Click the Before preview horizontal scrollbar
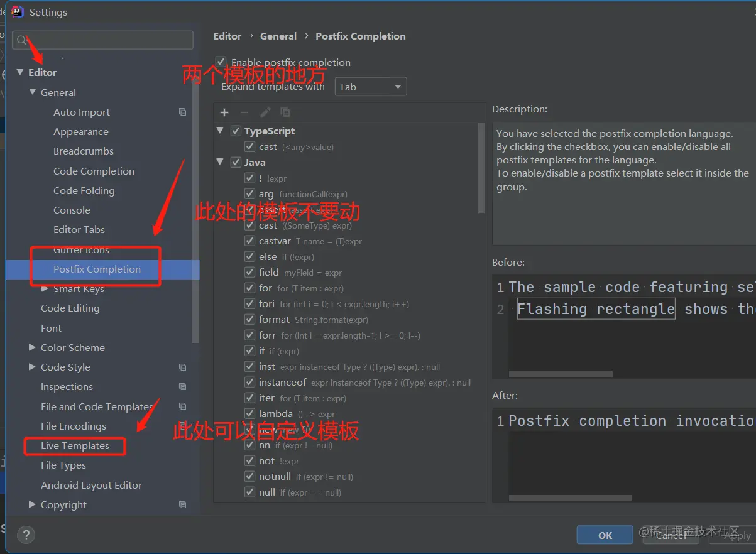Viewport: 756px width, 554px height. pyautogui.click(x=561, y=374)
